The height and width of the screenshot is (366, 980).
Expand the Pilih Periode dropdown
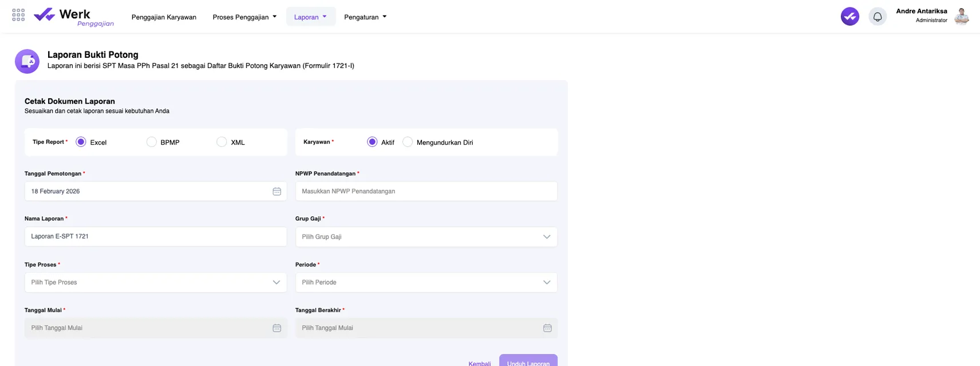click(x=426, y=283)
